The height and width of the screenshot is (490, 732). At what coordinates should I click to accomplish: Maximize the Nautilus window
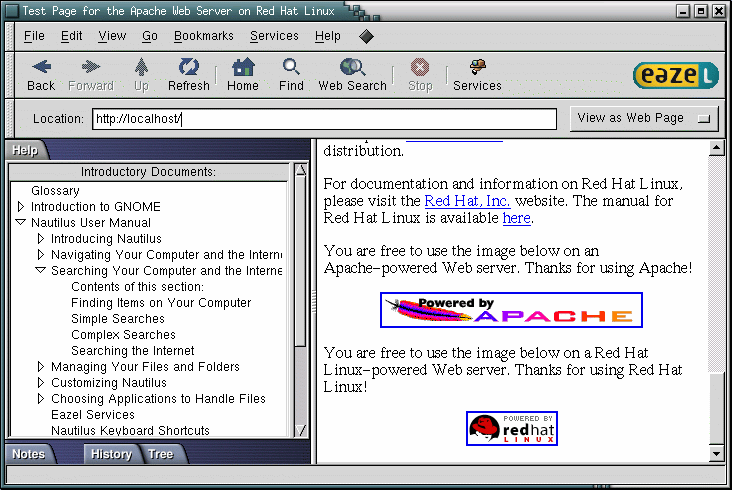tap(701, 11)
